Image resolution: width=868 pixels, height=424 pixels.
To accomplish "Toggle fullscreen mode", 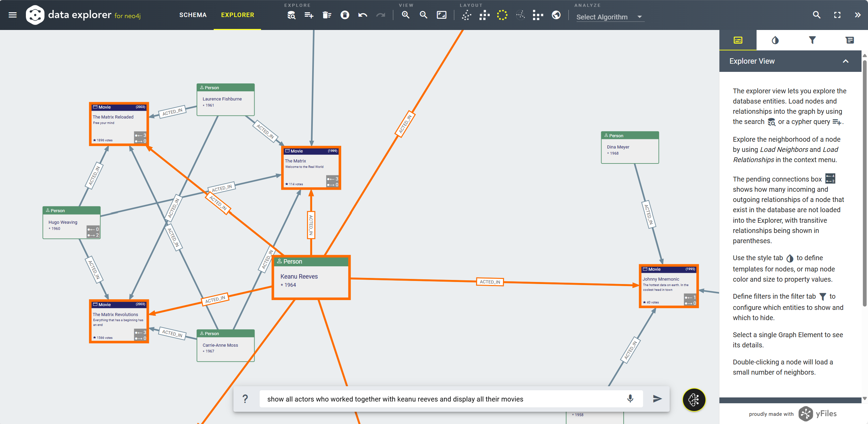I will [837, 15].
